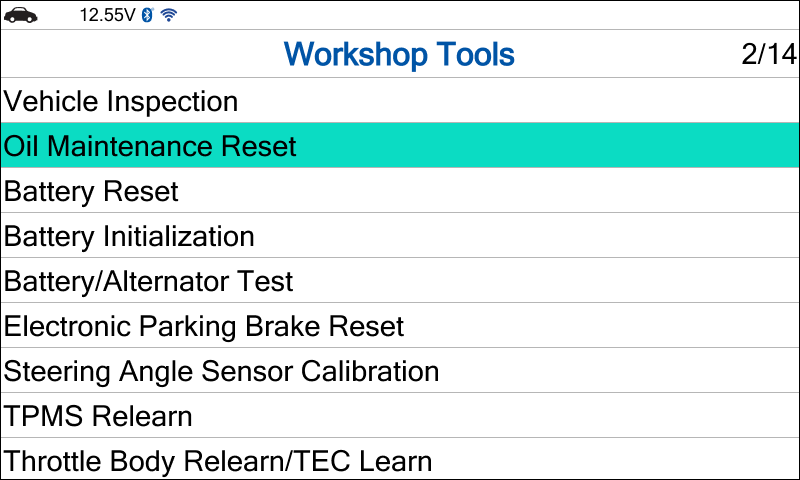Open Vehicle Inspection
Screen dimensions: 800x480
tap(121, 101)
